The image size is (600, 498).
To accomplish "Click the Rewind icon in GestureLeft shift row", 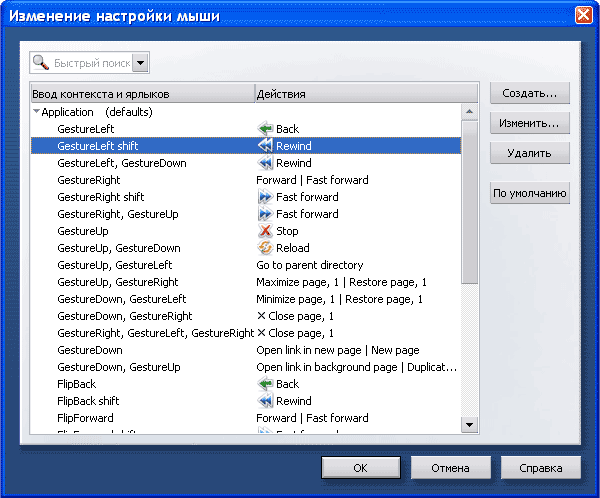I will 265,146.
